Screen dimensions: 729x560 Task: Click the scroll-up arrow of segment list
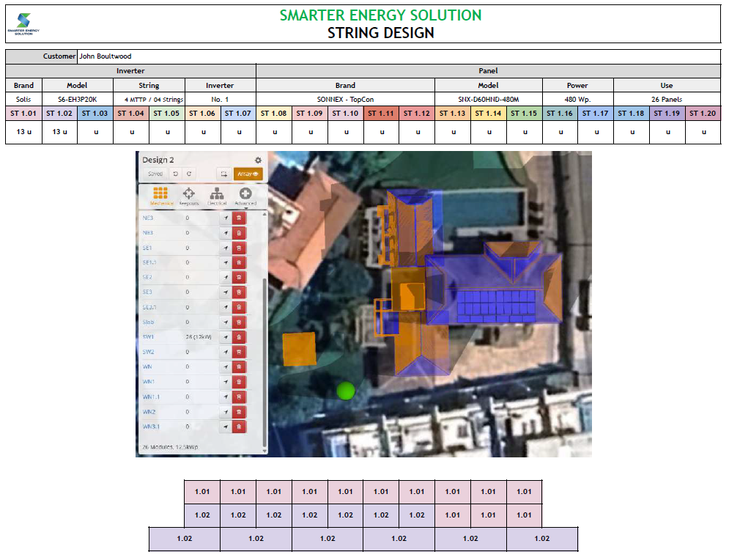[264, 215]
